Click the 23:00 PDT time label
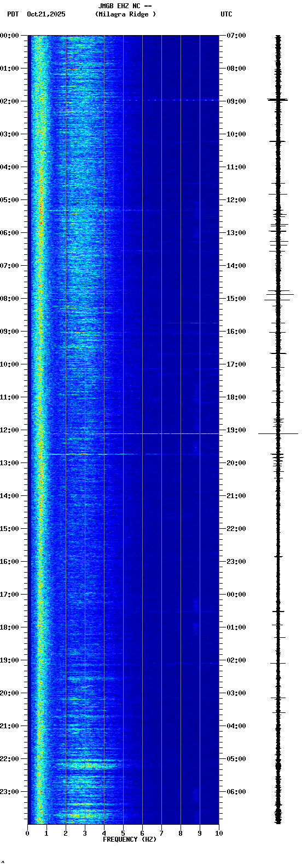Viewport: 302px width, 868px height. 10,792
